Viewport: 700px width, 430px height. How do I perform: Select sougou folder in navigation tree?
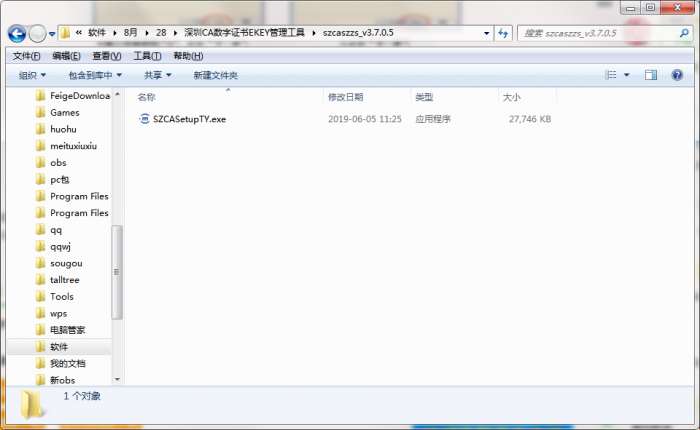[x=66, y=263]
